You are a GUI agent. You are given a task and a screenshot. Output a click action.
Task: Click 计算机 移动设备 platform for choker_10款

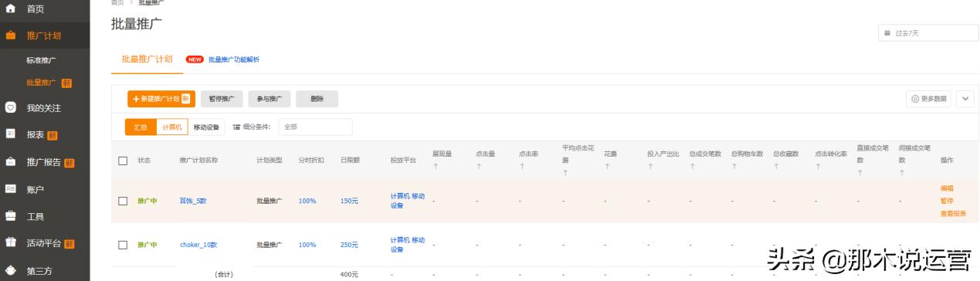click(x=408, y=245)
